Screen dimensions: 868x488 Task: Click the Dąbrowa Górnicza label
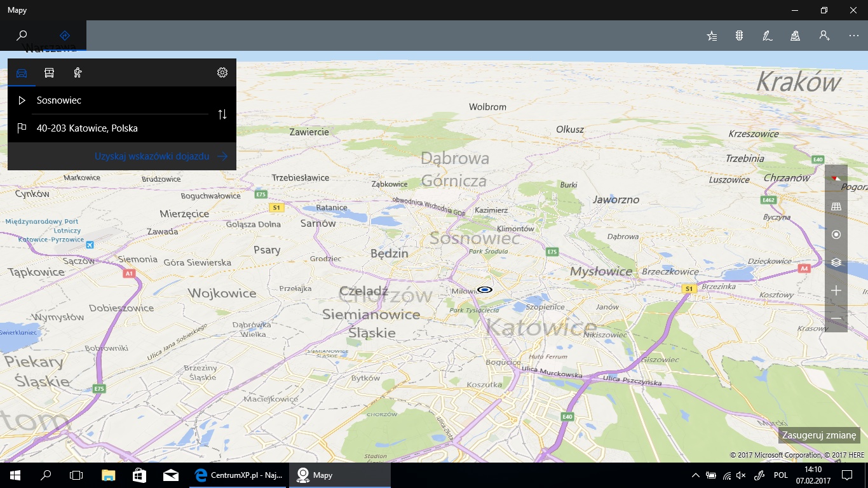click(x=455, y=169)
